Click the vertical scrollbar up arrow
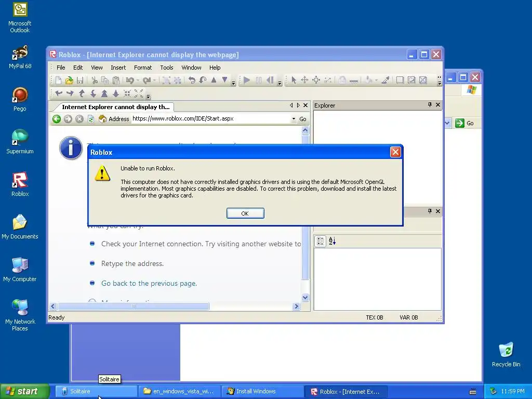The width and height of the screenshot is (532, 399). pyautogui.click(x=305, y=130)
